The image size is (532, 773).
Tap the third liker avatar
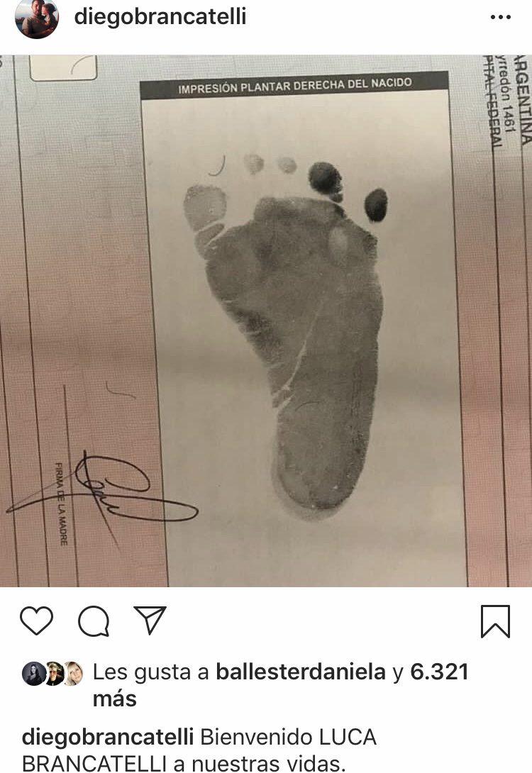point(74,674)
